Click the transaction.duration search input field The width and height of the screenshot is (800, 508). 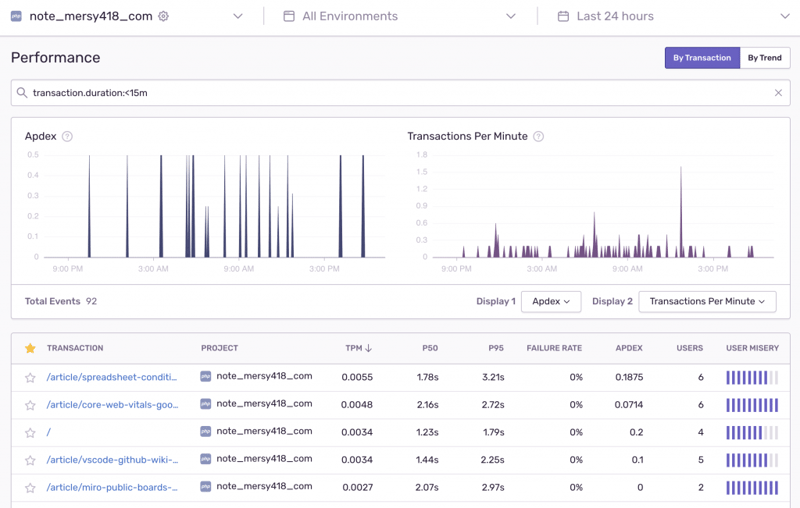coord(400,93)
